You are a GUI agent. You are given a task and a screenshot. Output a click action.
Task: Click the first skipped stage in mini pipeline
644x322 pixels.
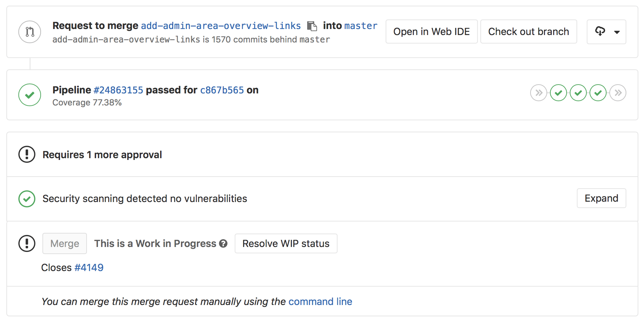click(x=539, y=93)
